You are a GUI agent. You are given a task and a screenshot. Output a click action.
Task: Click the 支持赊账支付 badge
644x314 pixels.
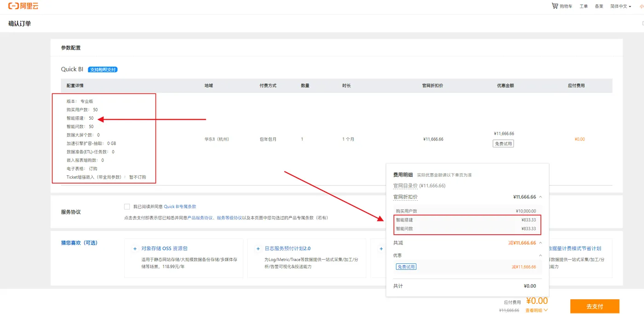[x=103, y=70]
